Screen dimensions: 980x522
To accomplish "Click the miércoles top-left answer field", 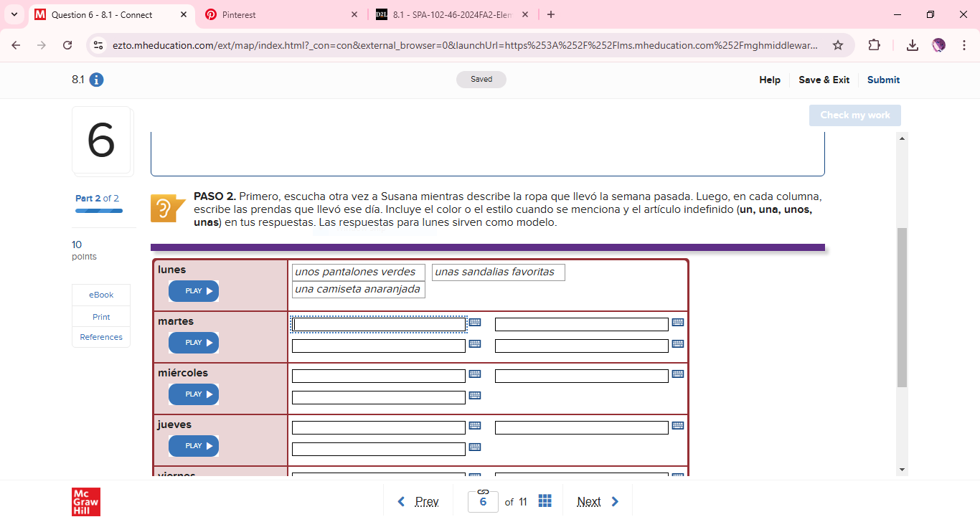I will tap(379, 376).
